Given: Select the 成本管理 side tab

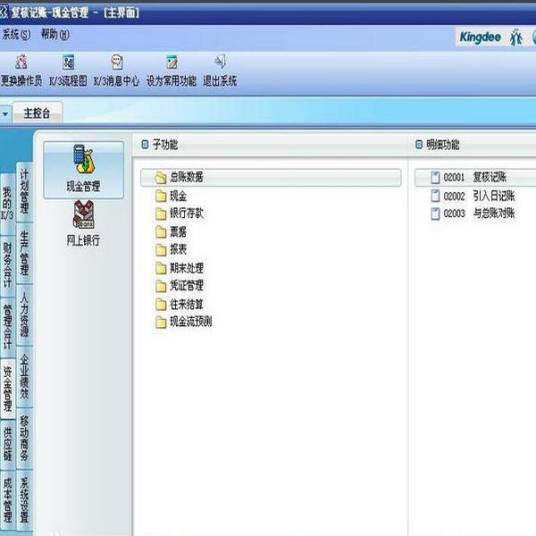Looking at the screenshot, I should 8,500.
